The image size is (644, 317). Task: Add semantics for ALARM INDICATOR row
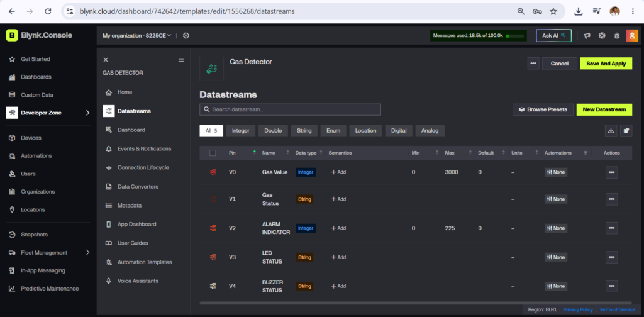point(338,228)
